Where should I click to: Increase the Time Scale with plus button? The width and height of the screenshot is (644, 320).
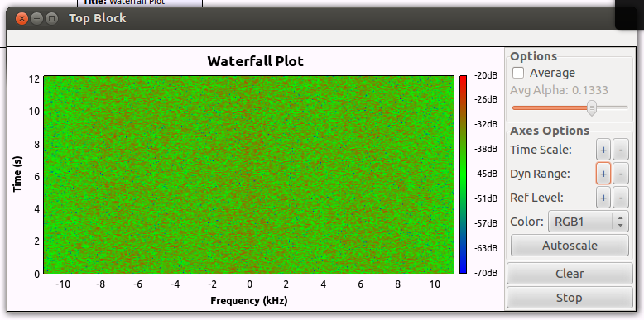pyautogui.click(x=603, y=150)
